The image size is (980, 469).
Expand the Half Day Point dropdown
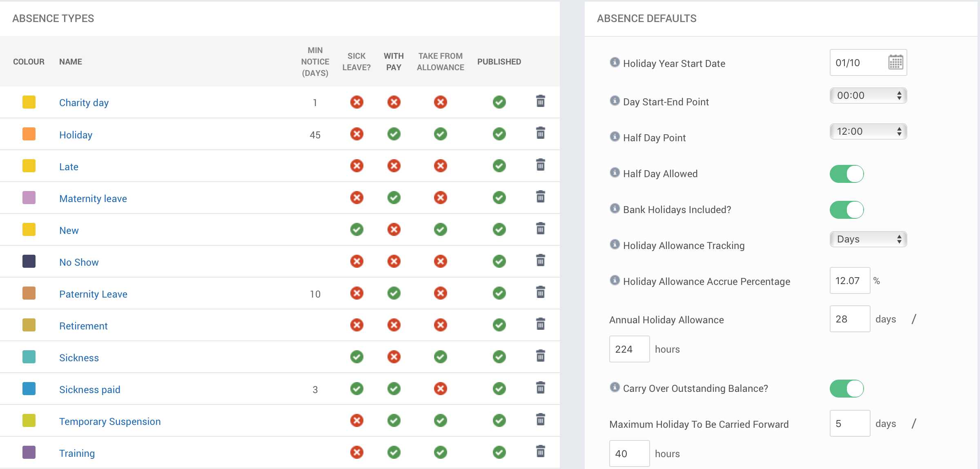point(868,131)
